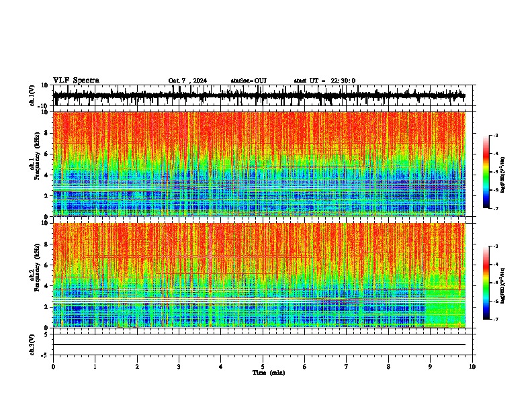Click the log(PSD) label beside ch.1 colorbar
Viewport: 532px width, 411px height.
(x=503, y=175)
